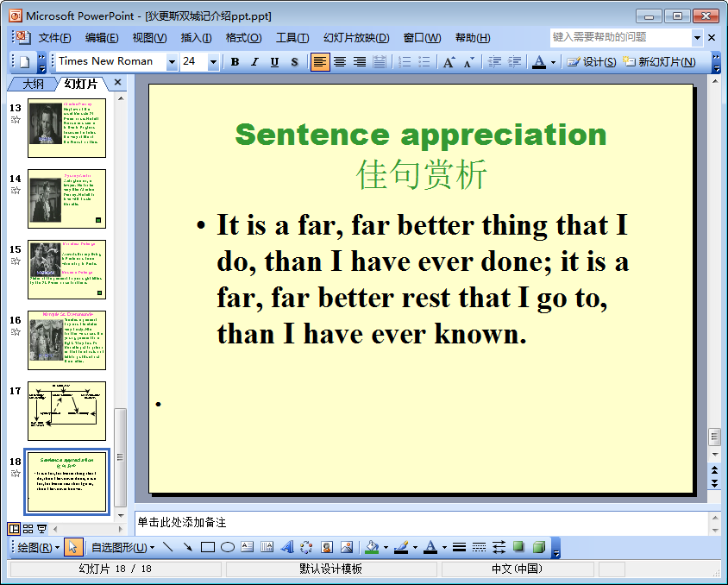
Task: Open the Font name dropdown
Action: click(172, 62)
